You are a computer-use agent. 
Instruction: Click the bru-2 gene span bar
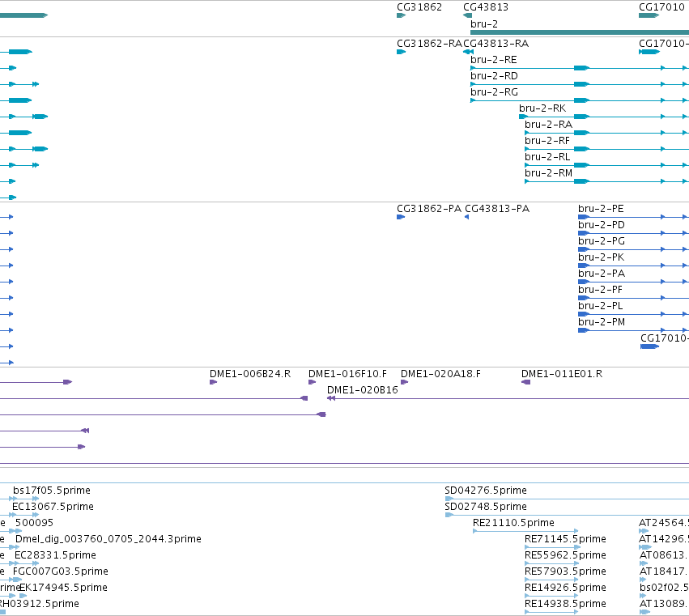pyautogui.click(x=580, y=32)
